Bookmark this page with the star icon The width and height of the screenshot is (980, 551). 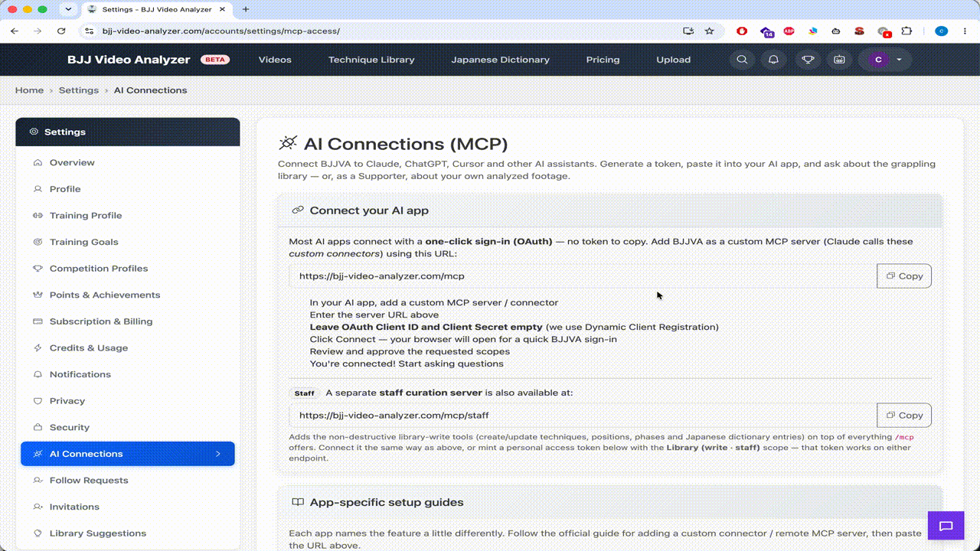[709, 31]
